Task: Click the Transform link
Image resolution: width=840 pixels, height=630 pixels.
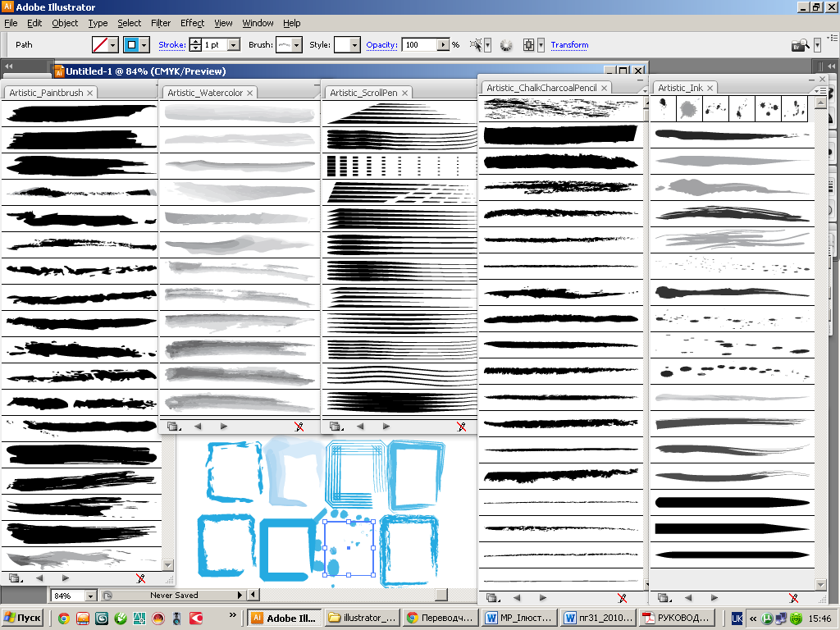Action: 569,45
